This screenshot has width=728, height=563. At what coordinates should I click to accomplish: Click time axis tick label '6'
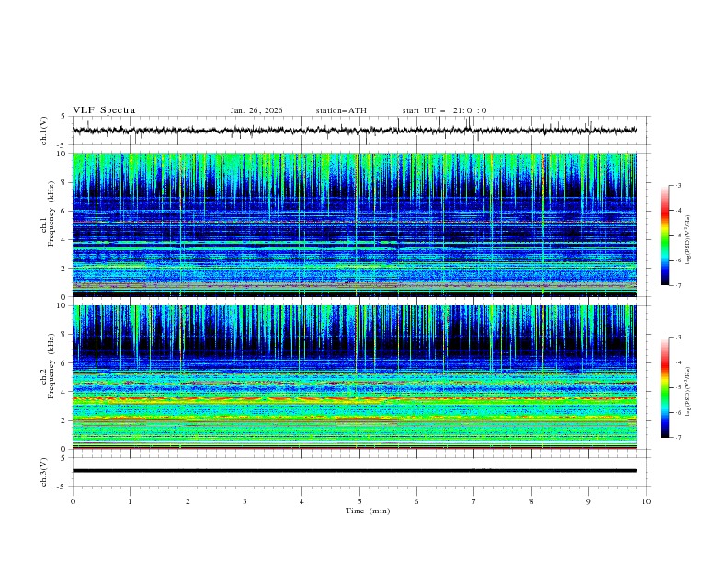click(416, 501)
